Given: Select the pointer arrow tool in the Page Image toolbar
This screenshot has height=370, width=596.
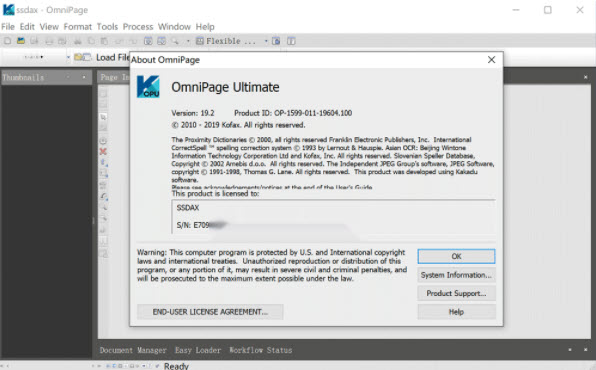Looking at the screenshot, I should [x=103, y=117].
